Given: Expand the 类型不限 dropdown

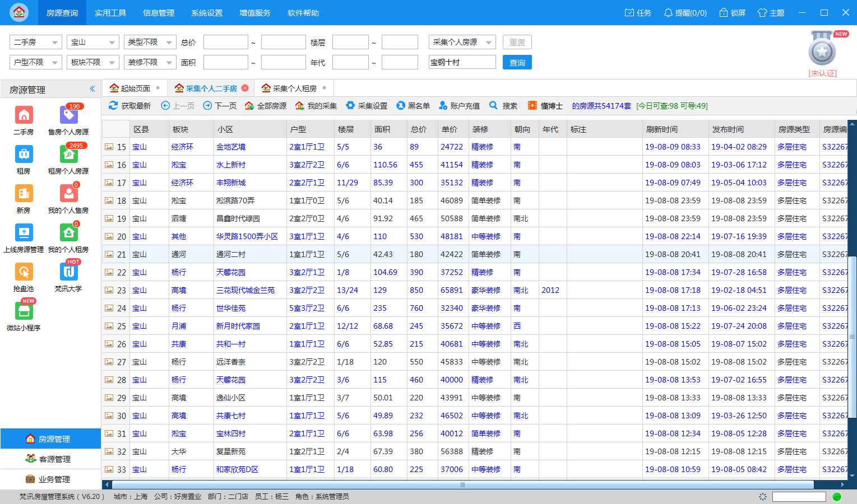Looking at the screenshot, I should 150,42.
